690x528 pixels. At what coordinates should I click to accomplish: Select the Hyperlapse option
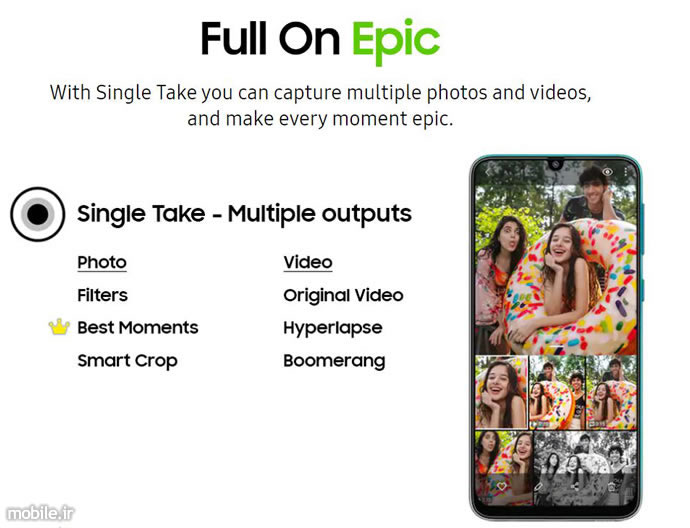point(333,328)
